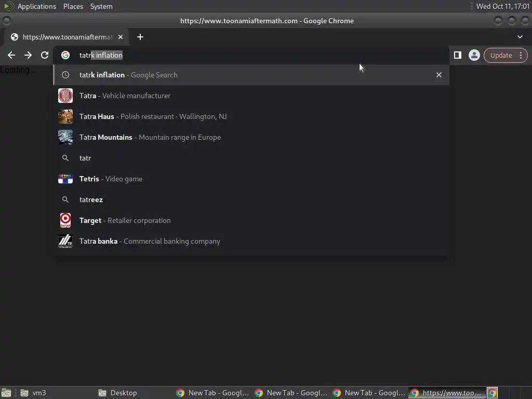Viewport: 532px width, 399px height.
Task: Choose Tatra banka banking company suggestion
Action: point(251,241)
